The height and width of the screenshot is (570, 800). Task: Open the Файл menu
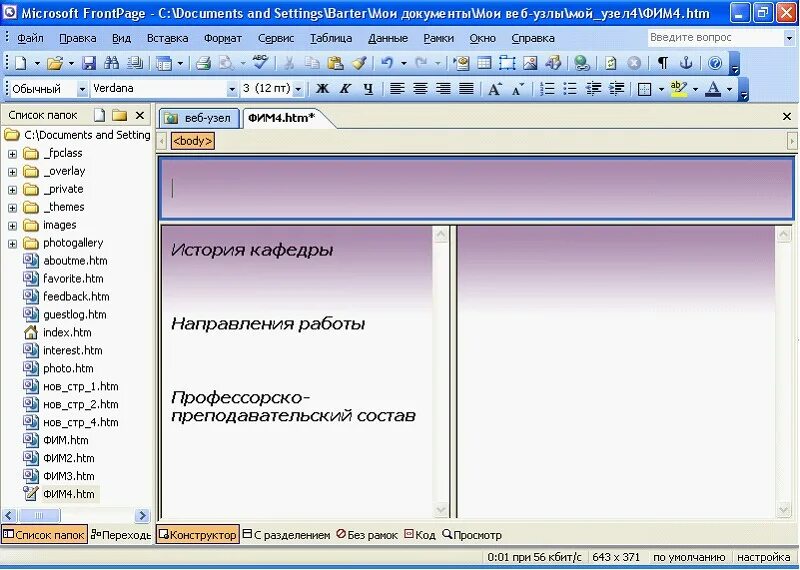(30, 38)
